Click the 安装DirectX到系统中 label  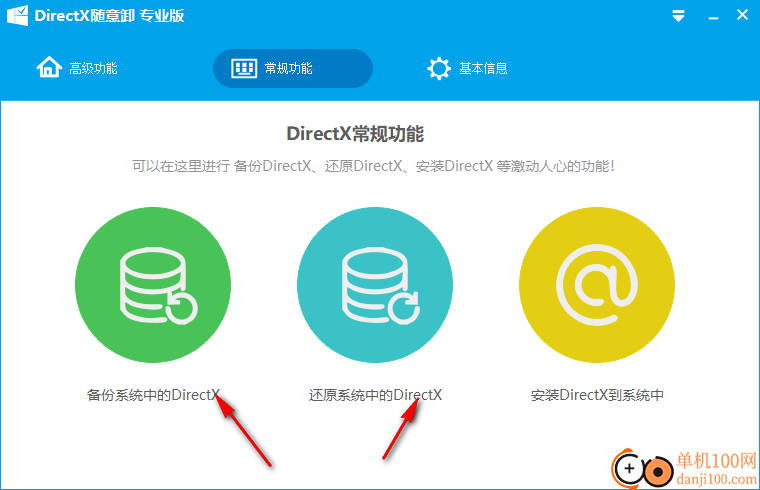coord(597,395)
